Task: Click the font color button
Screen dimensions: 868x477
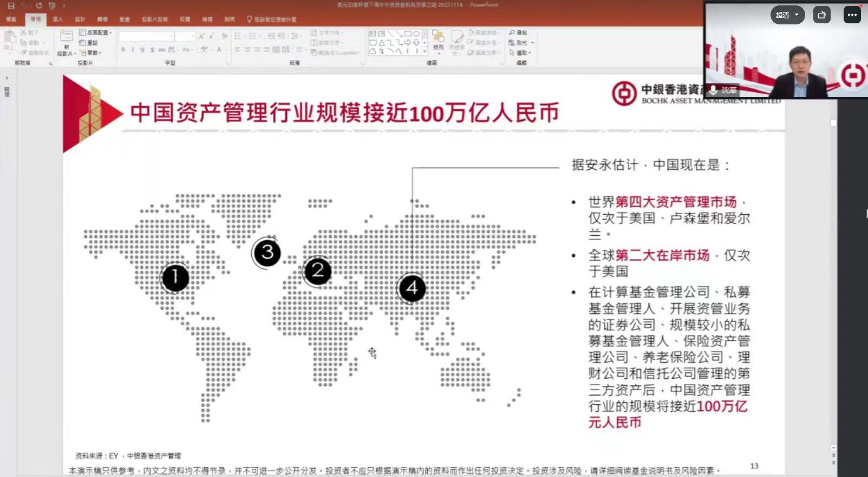Action: point(220,50)
